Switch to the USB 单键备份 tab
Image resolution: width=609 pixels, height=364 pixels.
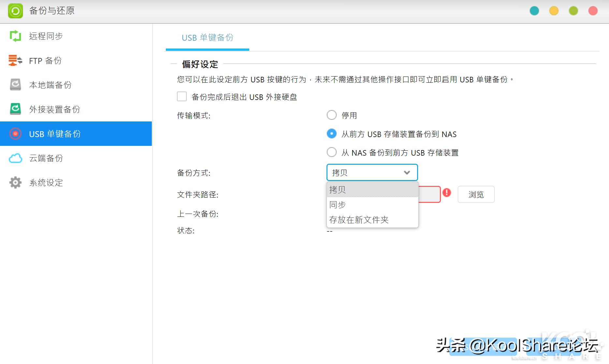[x=207, y=38]
